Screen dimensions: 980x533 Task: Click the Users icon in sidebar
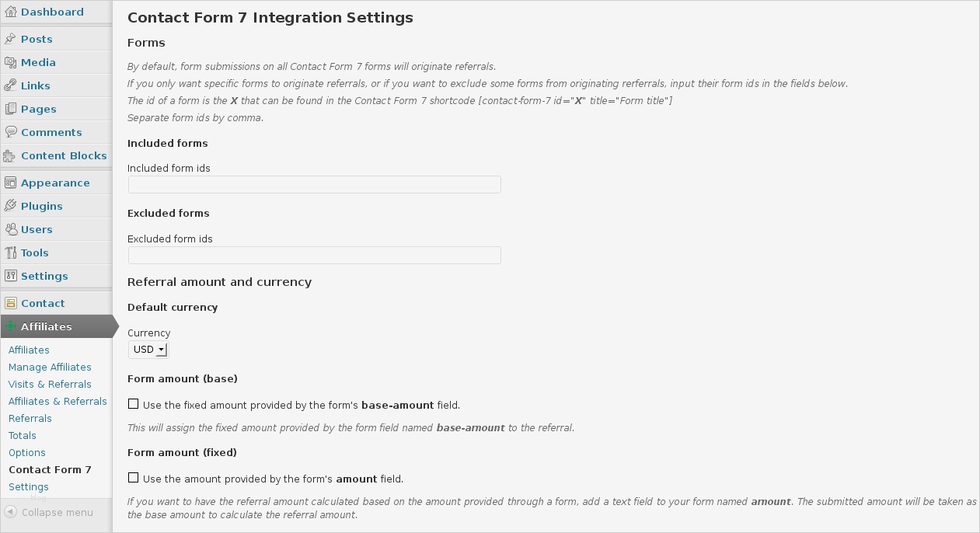(10, 229)
